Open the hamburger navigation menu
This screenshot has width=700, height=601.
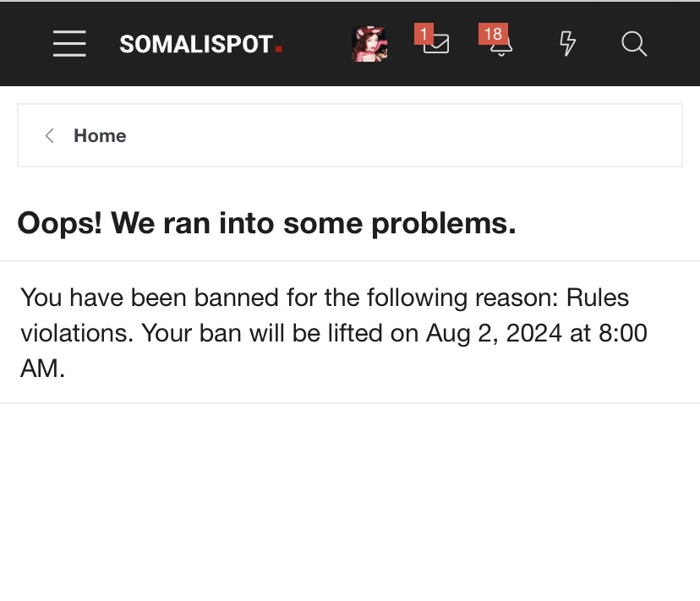click(x=69, y=44)
